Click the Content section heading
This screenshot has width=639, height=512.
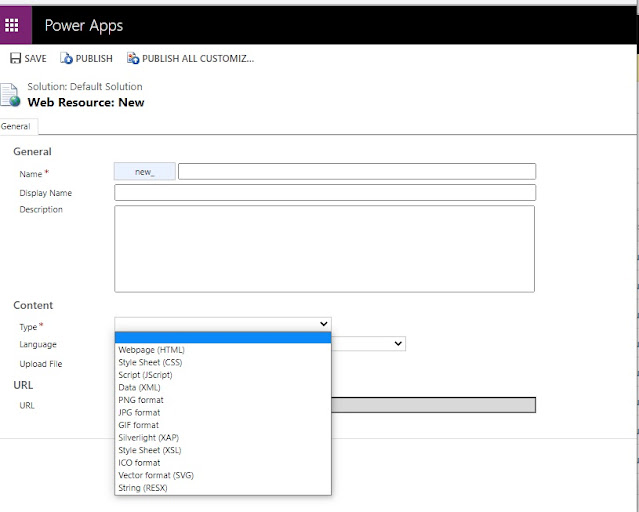pyautogui.click(x=33, y=305)
